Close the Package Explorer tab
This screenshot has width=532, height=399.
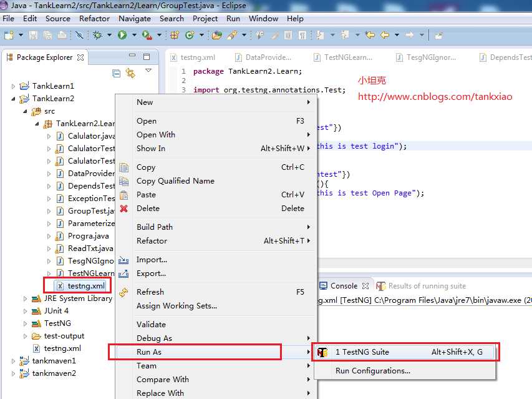[80, 57]
